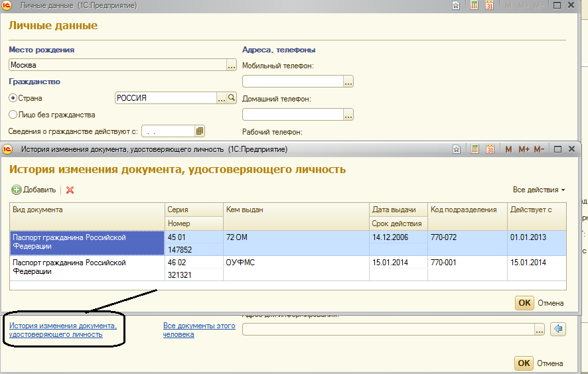Click Место рождения field containing Москва
This screenshot has height=374, width=588.
point(117,65)
